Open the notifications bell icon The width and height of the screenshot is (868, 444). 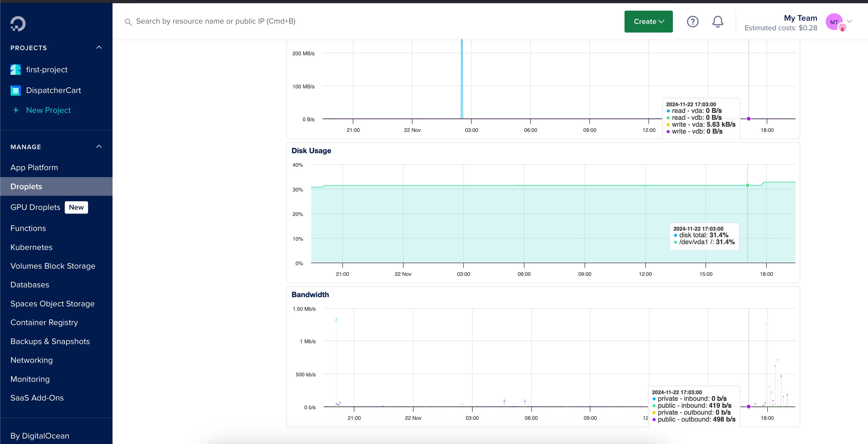tap(717, 22)
